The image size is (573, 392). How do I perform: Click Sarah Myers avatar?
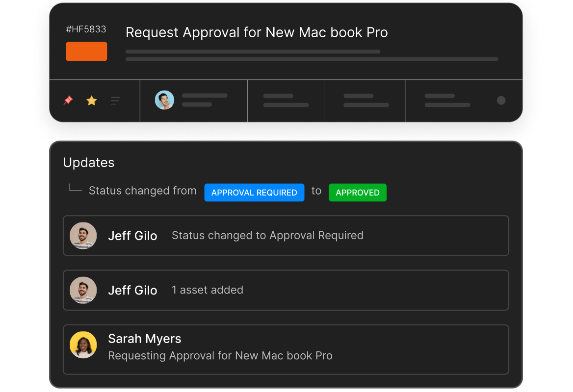83,345
